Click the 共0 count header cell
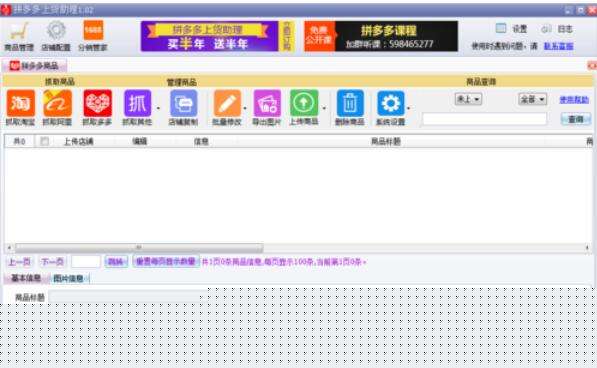 [x=19, y=142]
